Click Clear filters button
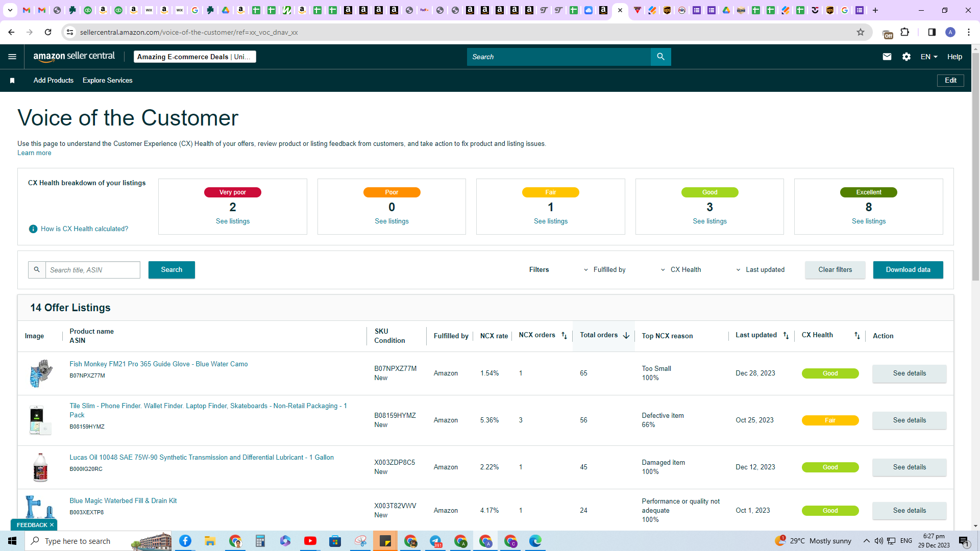The width and height of the screenshot is (980, 551). pyautogui.click(x=835, y=270)
